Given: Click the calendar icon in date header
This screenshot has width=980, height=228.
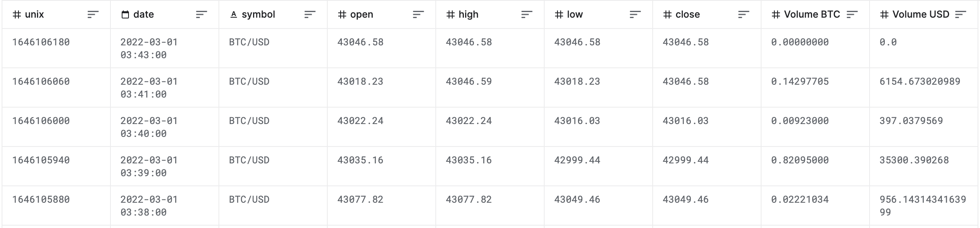Looking at the screenshot, I should point(125,15).
